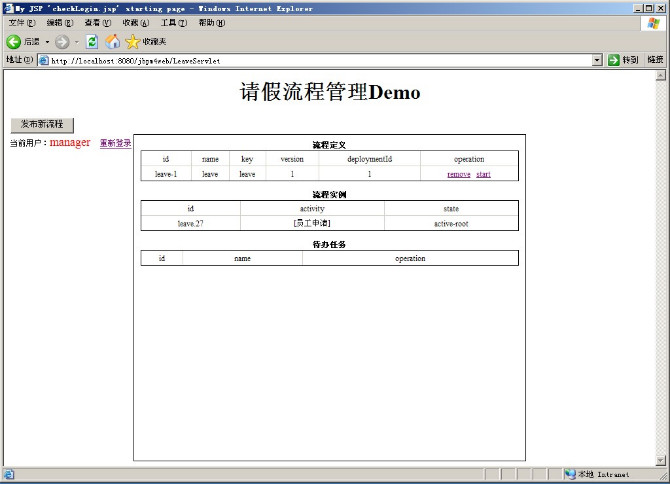This screenshot has height=484, width=670.
Task: Click the activity column header
Action: point(312,208)
